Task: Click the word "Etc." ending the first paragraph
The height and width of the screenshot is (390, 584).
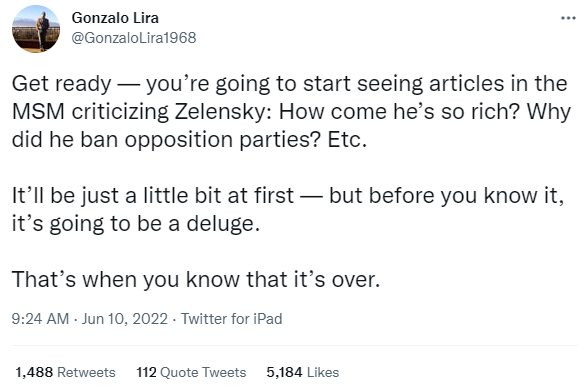Action: click(x=347, y=140)
